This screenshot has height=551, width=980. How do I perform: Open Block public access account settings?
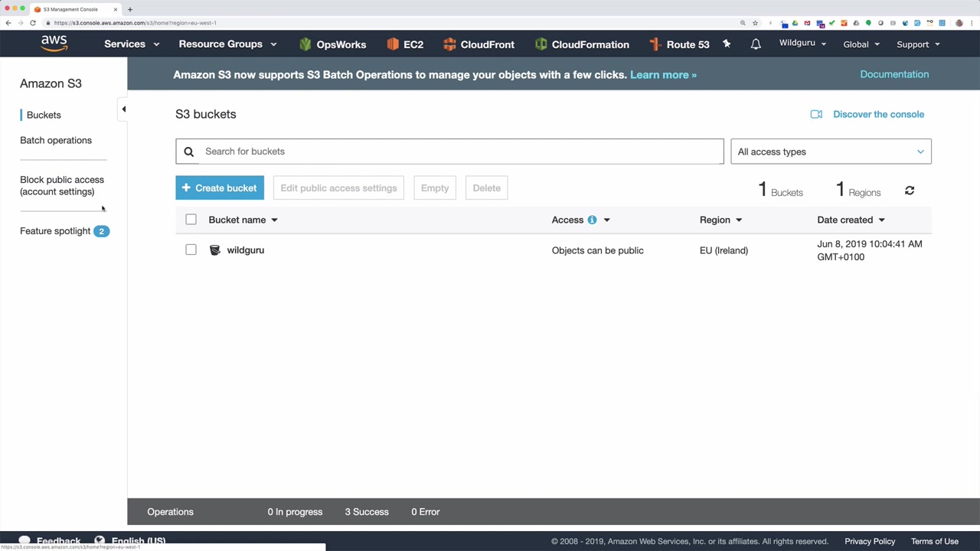pyautogui.click(x=62, y=186)
